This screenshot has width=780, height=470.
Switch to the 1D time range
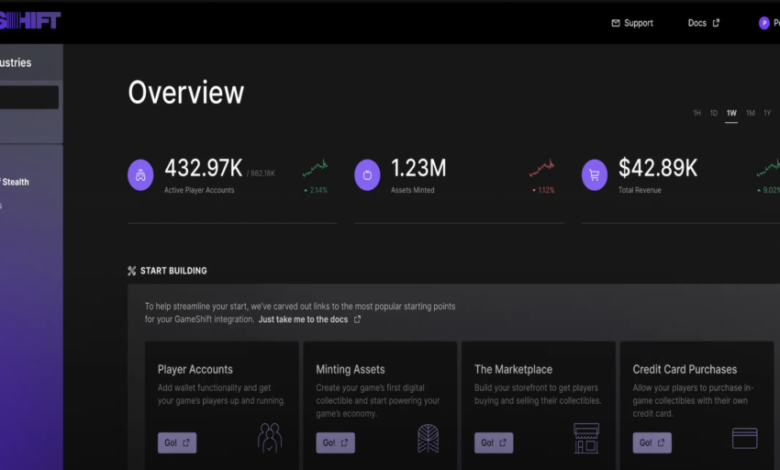pos(714,113)
